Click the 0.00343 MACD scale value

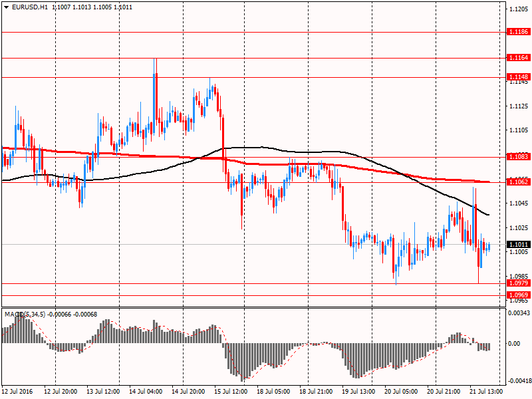(519, 313)
